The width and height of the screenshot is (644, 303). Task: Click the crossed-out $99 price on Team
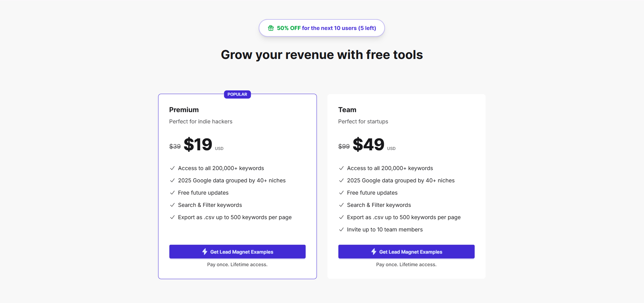point(344,146)
